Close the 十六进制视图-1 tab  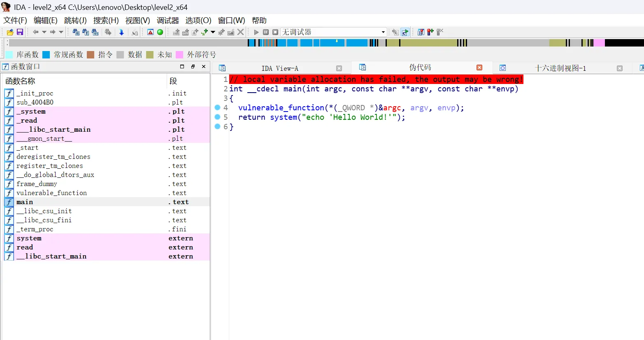tap(620, 68)
